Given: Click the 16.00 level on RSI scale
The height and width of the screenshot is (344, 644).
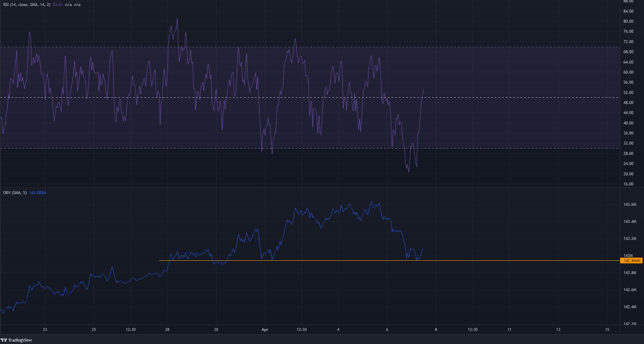Looking at the screenshot, I should click(x=628, y=184).
